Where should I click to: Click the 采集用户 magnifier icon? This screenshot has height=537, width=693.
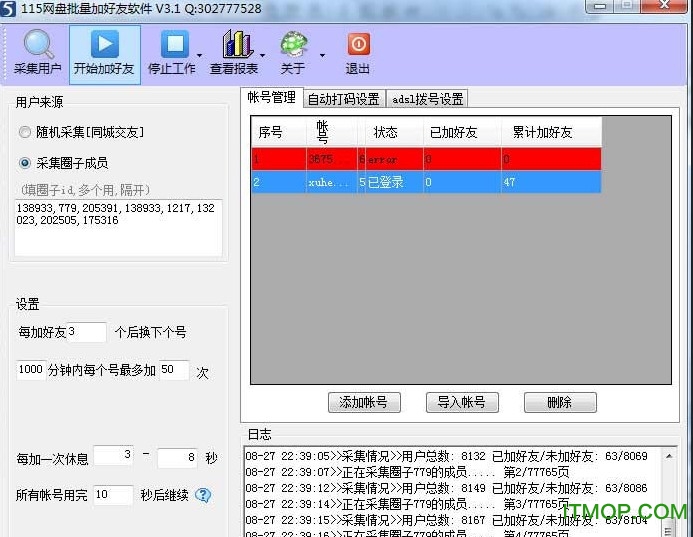(38, 45)
